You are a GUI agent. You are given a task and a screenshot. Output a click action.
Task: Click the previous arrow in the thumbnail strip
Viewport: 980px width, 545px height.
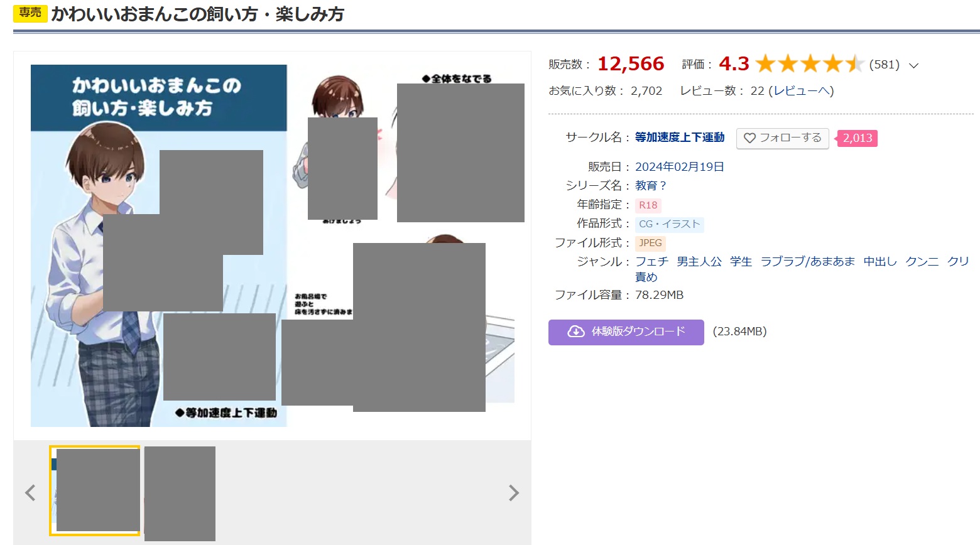(30, 493)
